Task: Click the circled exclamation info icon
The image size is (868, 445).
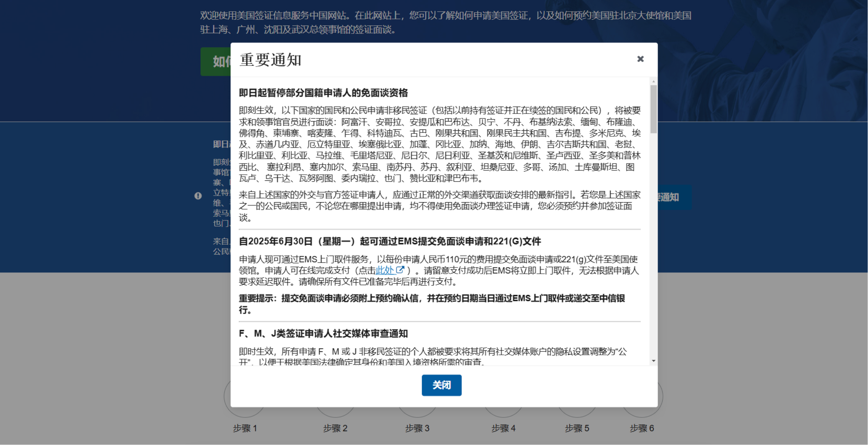Action: (x=198, y=196)
